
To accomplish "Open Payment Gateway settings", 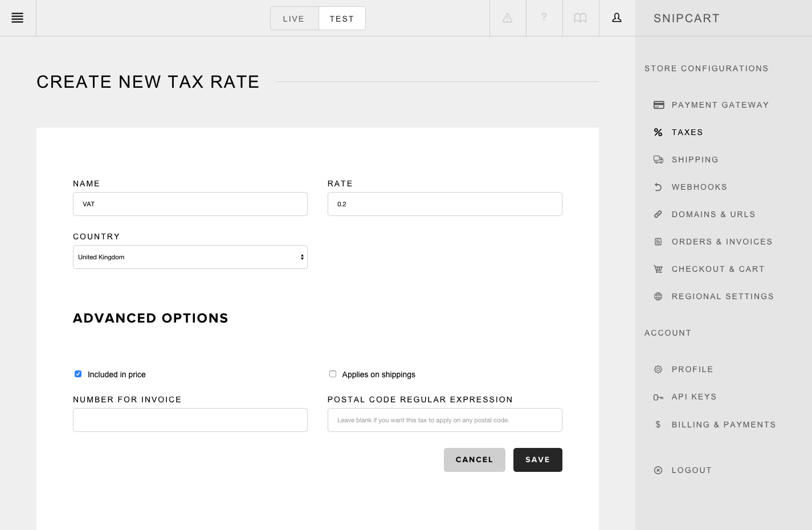I will pos(720,105).
